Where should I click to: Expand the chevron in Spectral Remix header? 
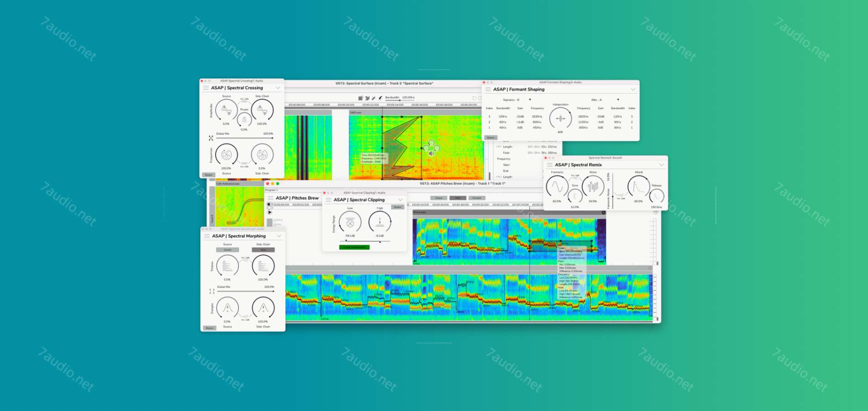pos(661,165)
